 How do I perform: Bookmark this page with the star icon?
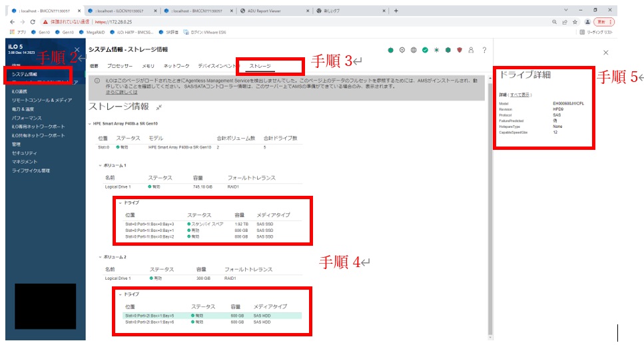575,22
